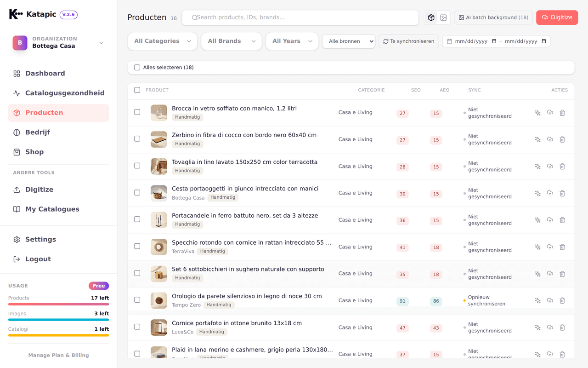Open the All Brands dropdown
Viewport: 588px width, 368px height.
(x=232, y=41)
